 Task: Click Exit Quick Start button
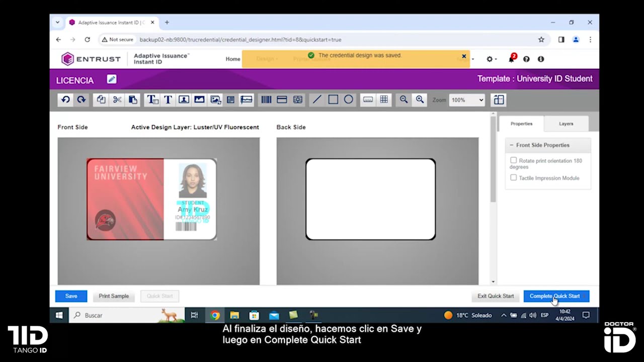tap(496, 296)
